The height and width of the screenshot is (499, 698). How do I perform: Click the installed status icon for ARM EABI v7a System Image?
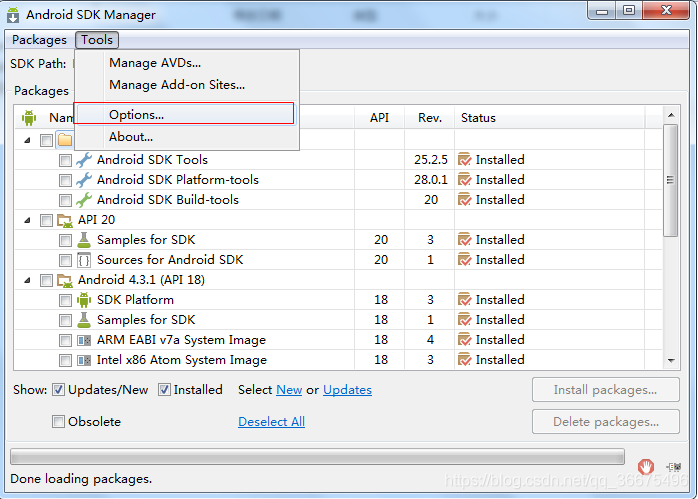pos(464,340)
